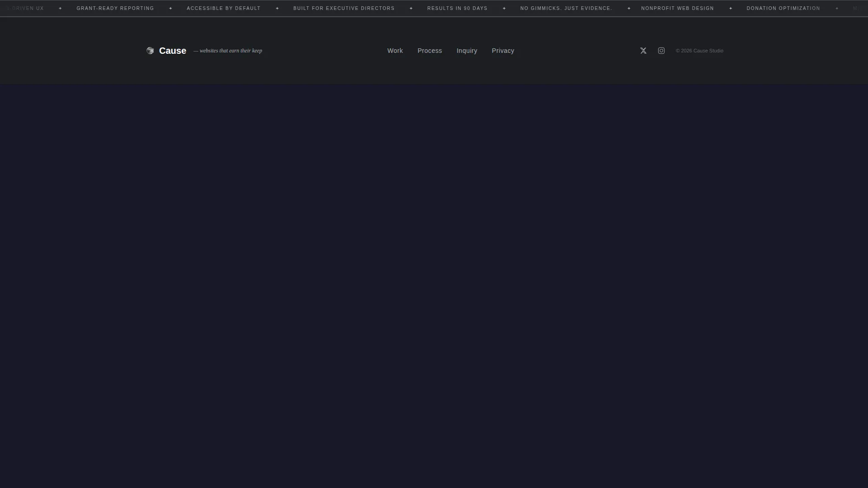Open the Instagram social icon
This screenshot has height=488, width=868.
point(661,51)
